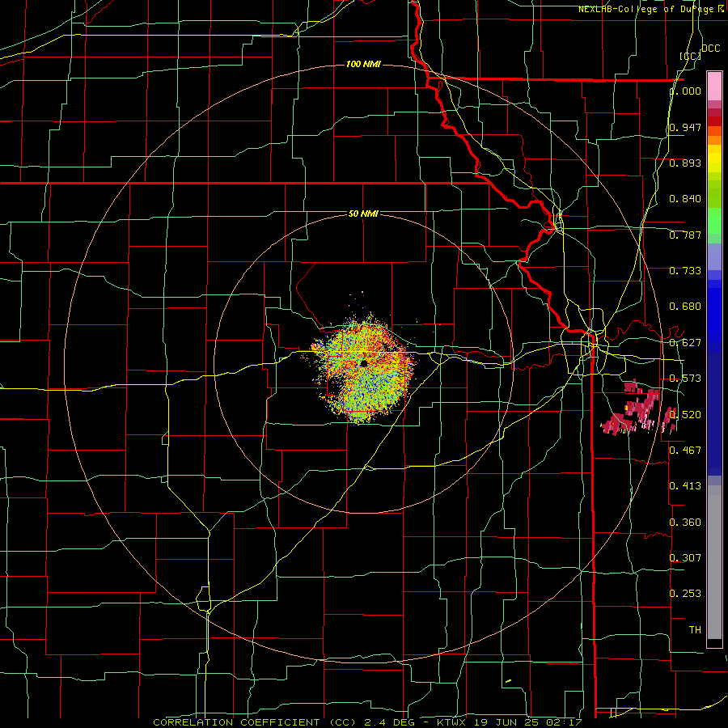Click the light pink top colorbar segment

[714, 86]
